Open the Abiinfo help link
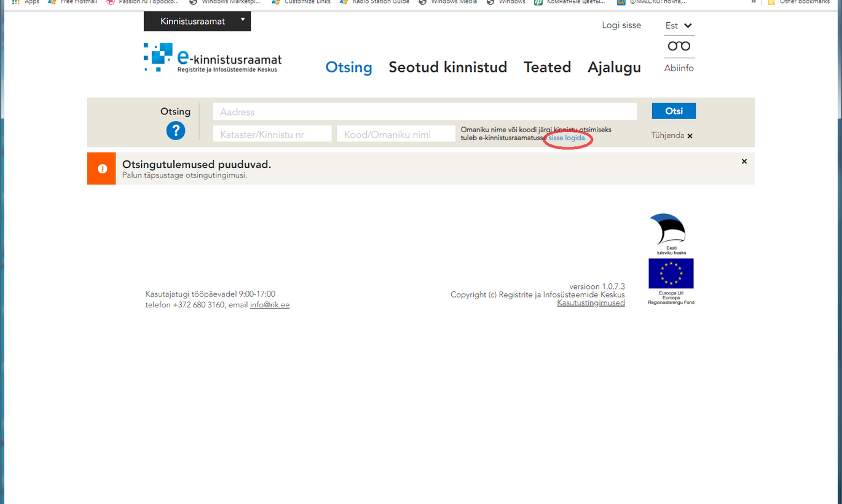The image size is (842, 504). coord(679,68)
